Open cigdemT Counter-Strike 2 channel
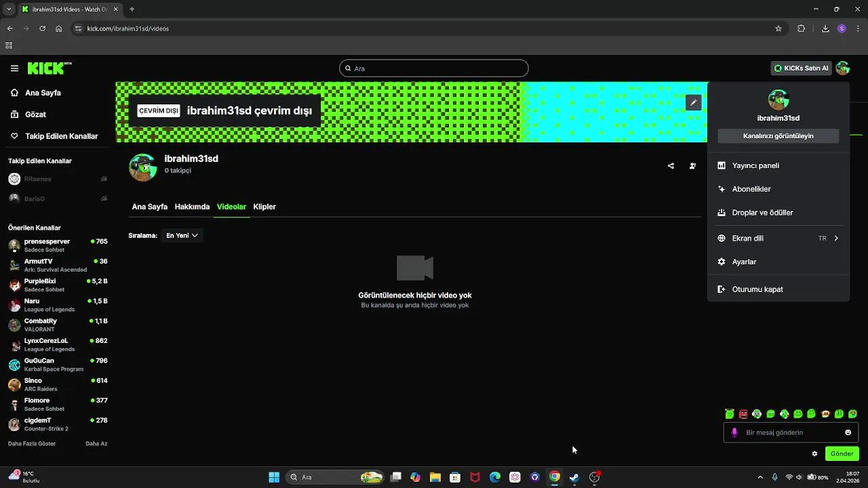This screenshot has width=868, height=488. [58, 424]
